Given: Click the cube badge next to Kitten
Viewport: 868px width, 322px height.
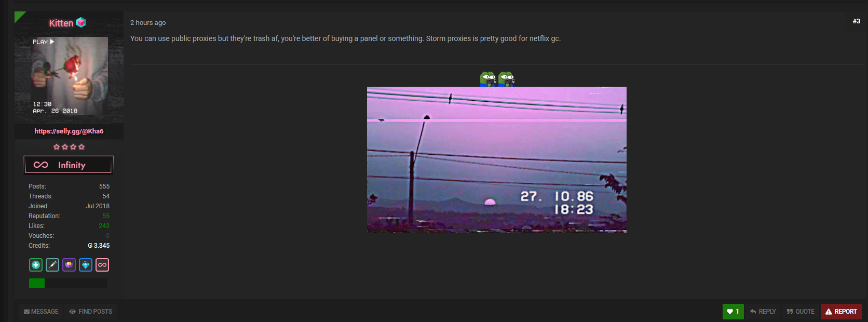Looking at the screenshot, I should [x=81, y=22].
